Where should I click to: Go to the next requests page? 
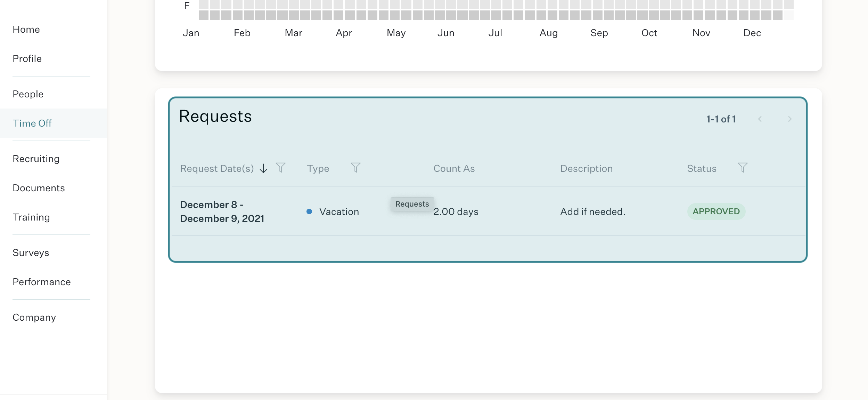pyautogui.click(x=790, y=119)
